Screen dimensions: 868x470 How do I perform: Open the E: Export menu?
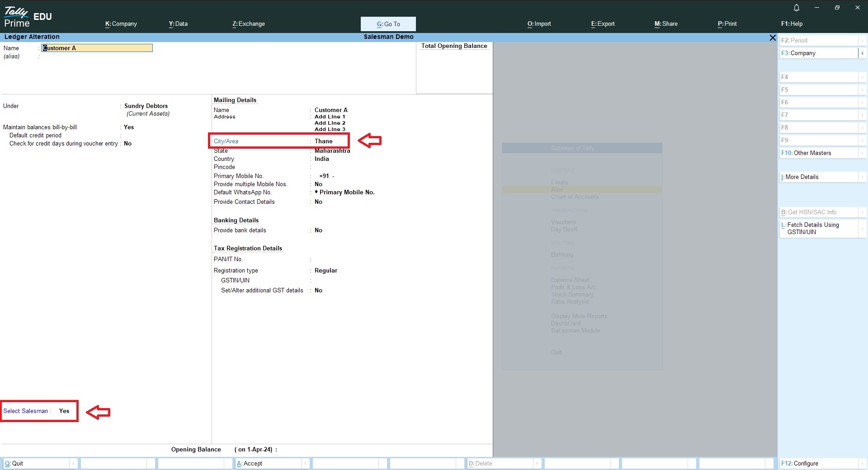click(x=603, y=24)
